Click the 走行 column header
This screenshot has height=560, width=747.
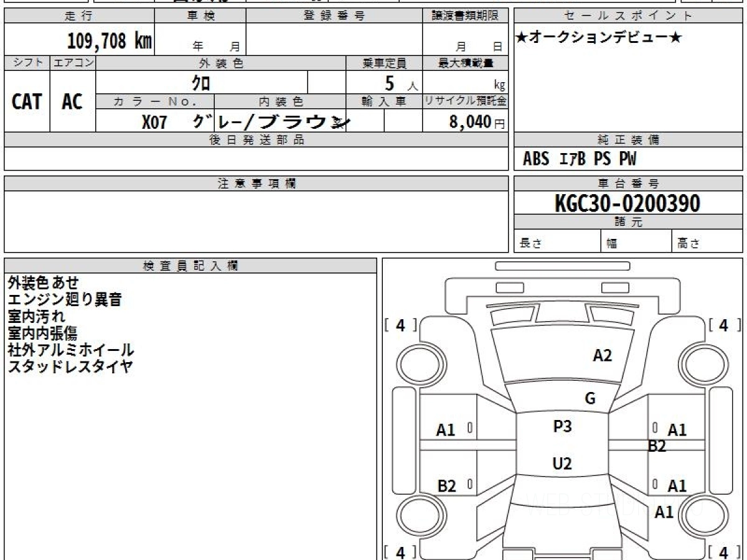point(79,16)
